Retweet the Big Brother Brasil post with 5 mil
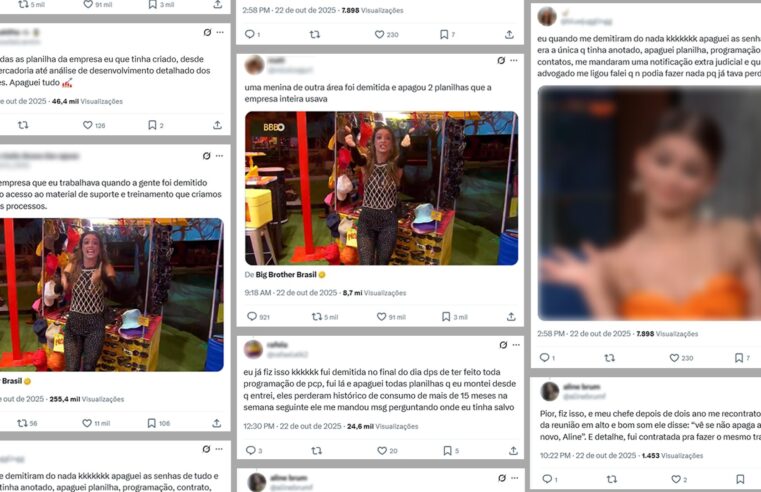761x492 pixels. [316, 317]
